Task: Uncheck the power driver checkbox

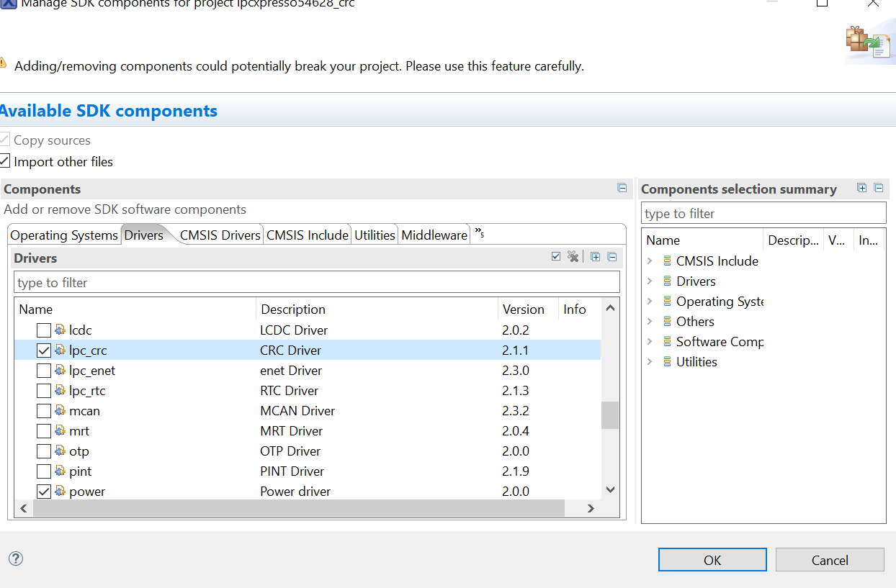Action: point(44,491)
